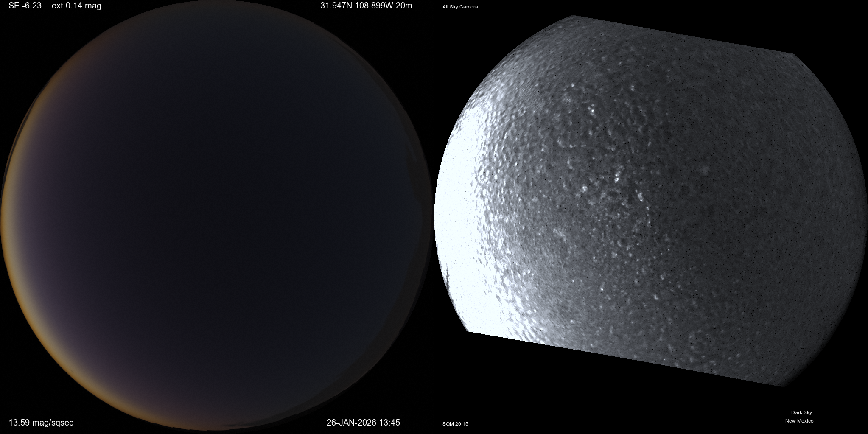868x434 pixels.
Task: Select the ext 0.14 mag extinction text
Action: click(76, 6)
